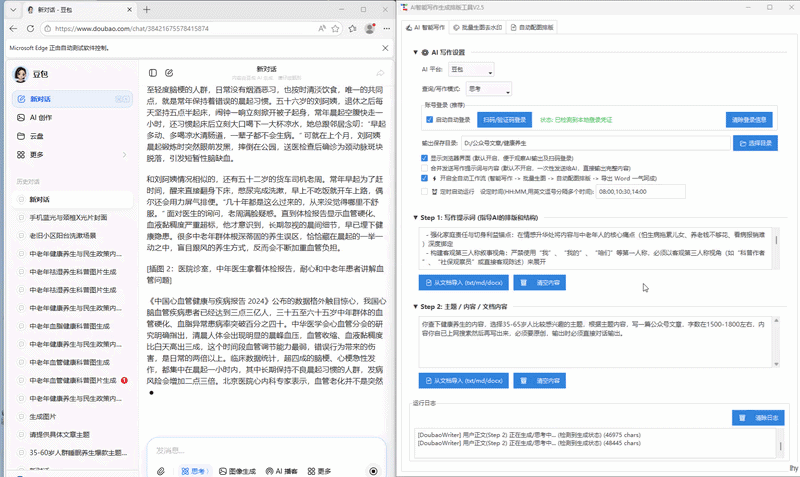Image resolution: width=800 pixels, height=477 pixels.
Task: Stop generation with the round stop button
Action: (373, 471)
